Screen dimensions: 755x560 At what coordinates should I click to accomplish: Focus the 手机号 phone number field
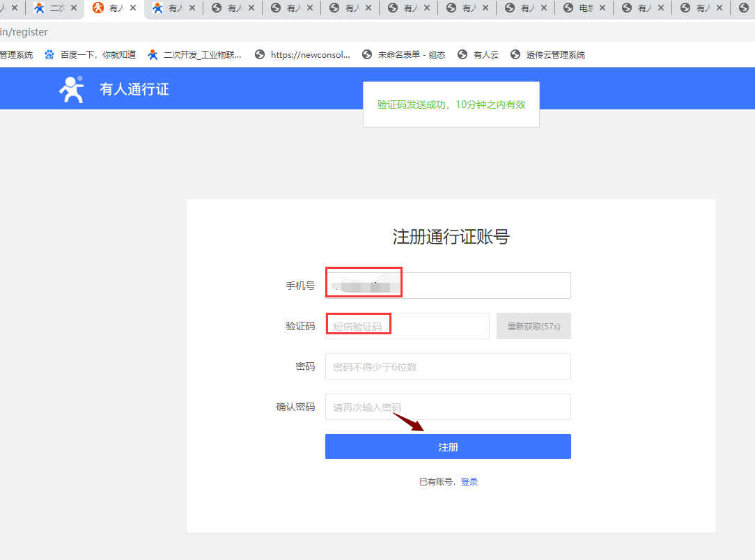coord(448,286)
